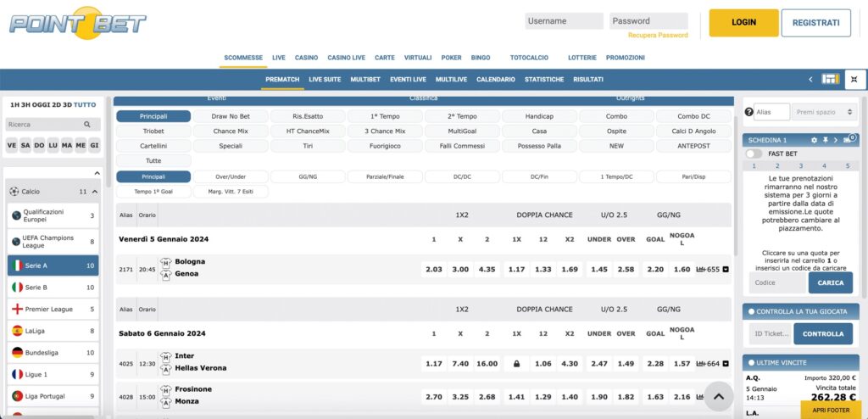
Task: Click the yellow LOGIN button
Action: pyautogui.click(x=743, y=23)
